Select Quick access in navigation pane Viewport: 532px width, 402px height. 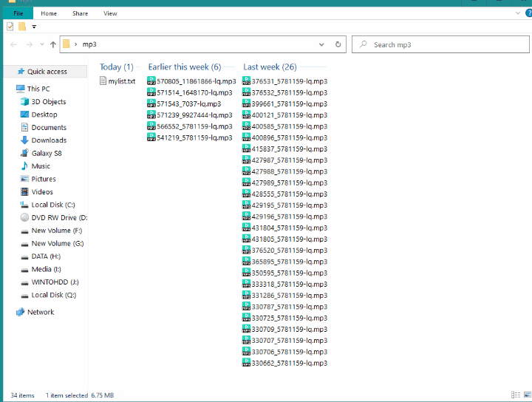click(47, 72)
